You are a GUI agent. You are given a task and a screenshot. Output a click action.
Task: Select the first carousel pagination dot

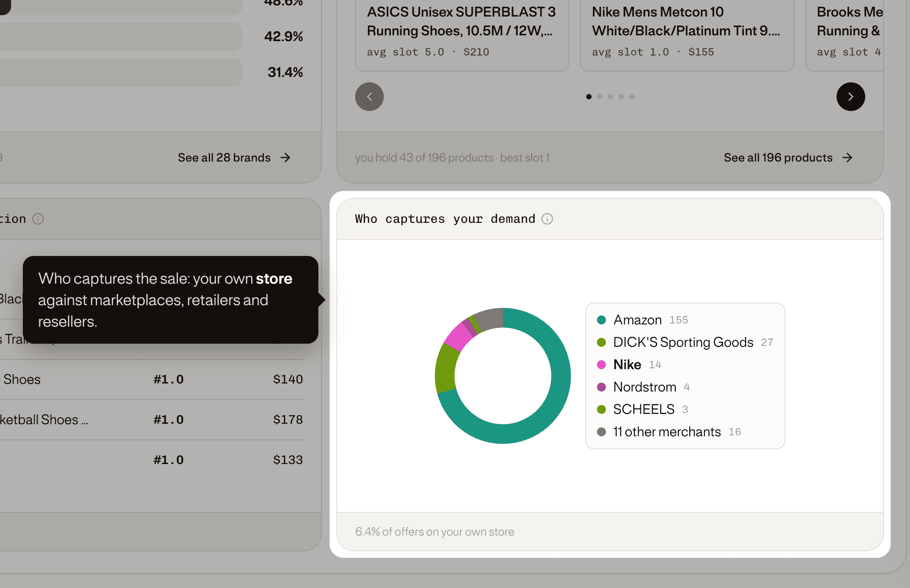click(x=589, y=97)
